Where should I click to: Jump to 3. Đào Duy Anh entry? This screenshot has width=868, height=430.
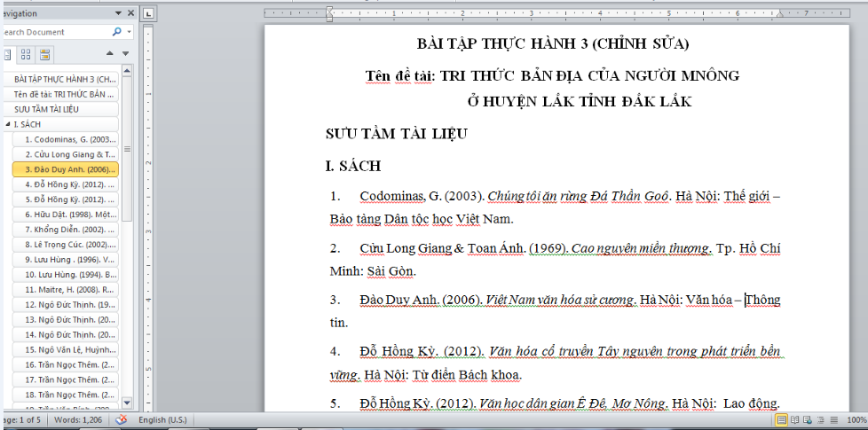[x=66, y=169]
